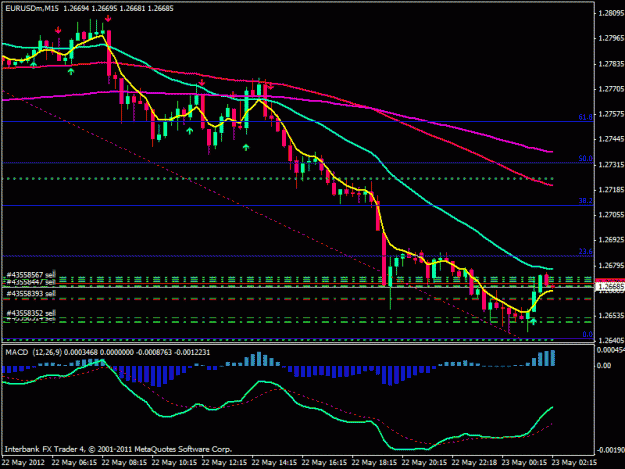Click the 1.27705 price axis value
625x469 pixels.
tap(611, 89)
